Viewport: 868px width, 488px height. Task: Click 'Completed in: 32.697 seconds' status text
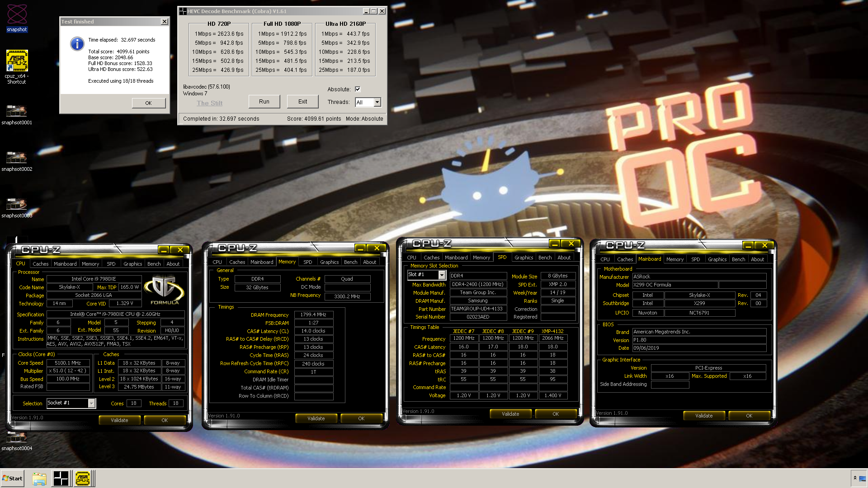pos(221,119)
